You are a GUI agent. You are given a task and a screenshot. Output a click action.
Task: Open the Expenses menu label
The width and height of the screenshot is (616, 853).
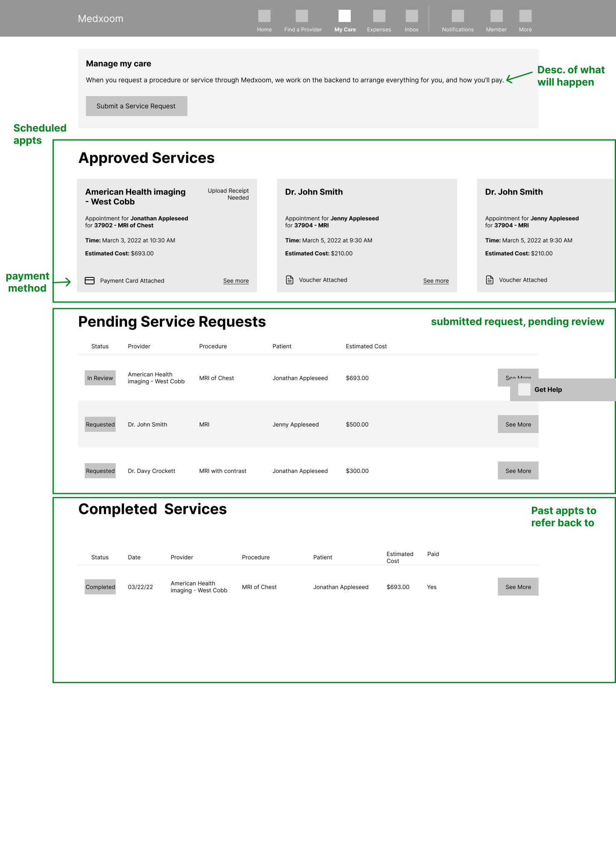click(379, 30)
